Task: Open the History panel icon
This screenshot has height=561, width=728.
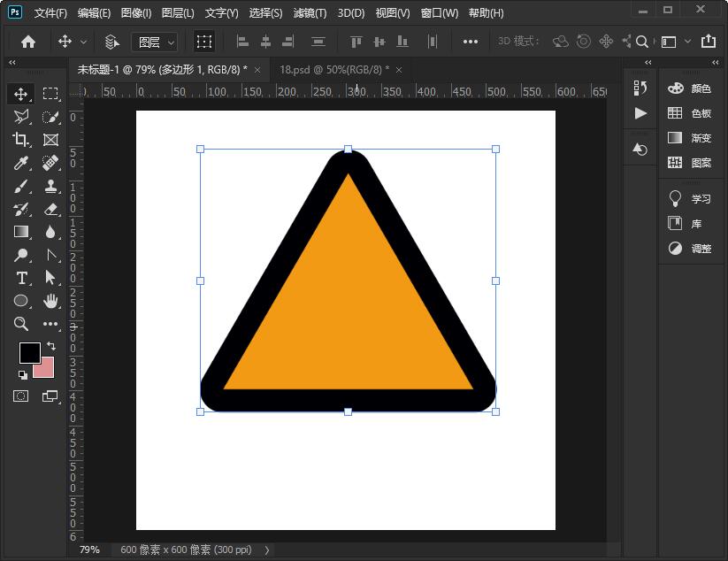Action: (x=640, y=88)
